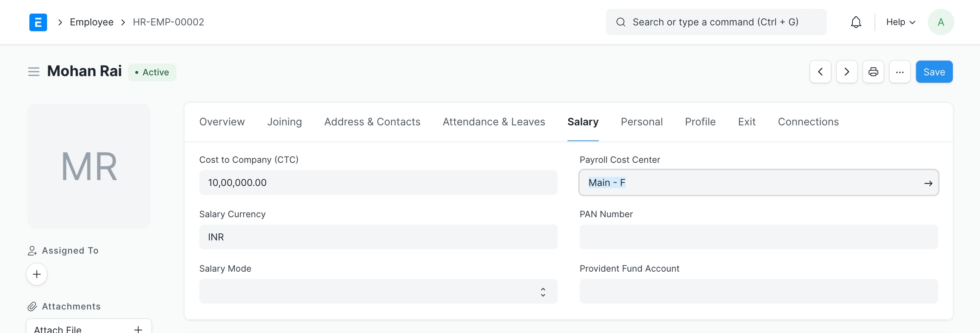The height and width of the screenshot is (333, 980).
Task: Open the Personal tab
Action: (641, 122)
